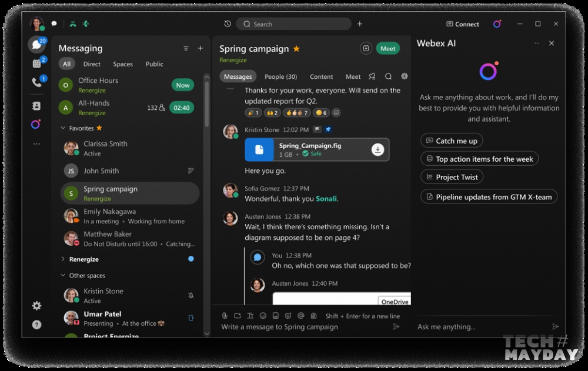The image size is (588, 371).
Task: Click the add reaction smiley icon
Action: pos(336,112)
